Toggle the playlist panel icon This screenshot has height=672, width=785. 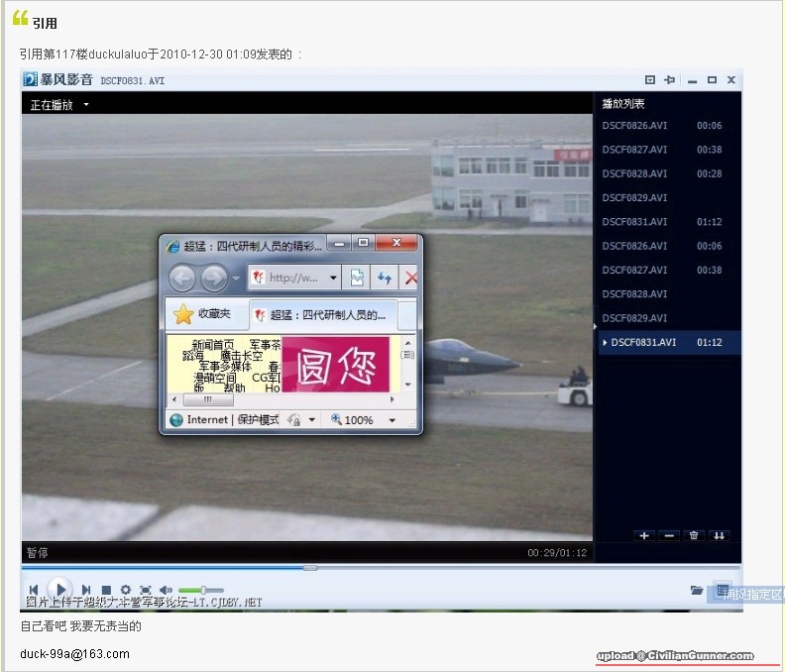(723, 590)
